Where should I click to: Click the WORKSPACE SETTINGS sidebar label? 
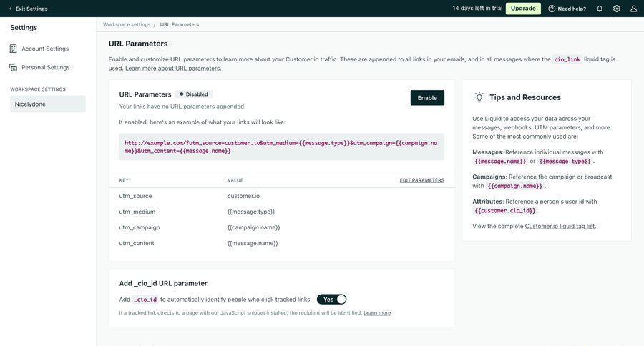point(38,89)
